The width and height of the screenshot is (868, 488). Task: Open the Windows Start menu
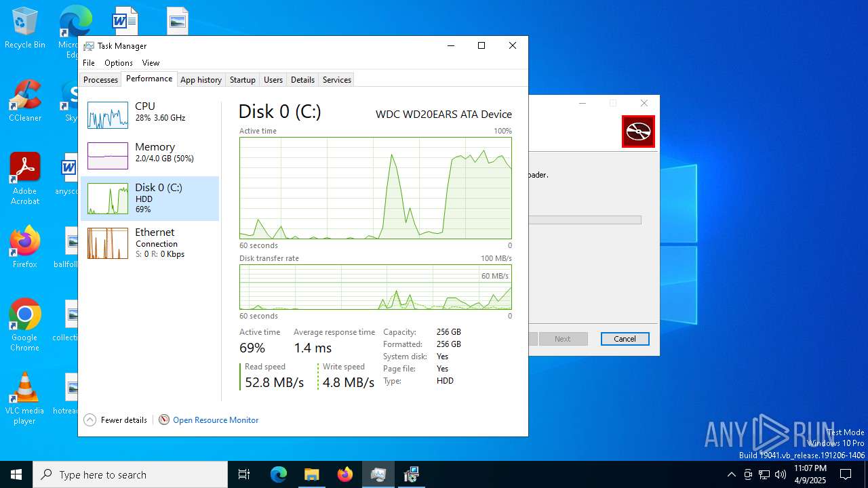(16, 474)
